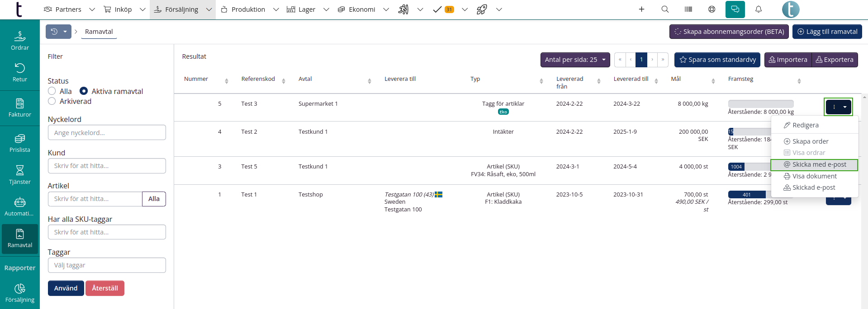Viewport: 868px width, 309px height.
Task: Click the history icon in breadcrumb
Action: click(x=54, y=32)
